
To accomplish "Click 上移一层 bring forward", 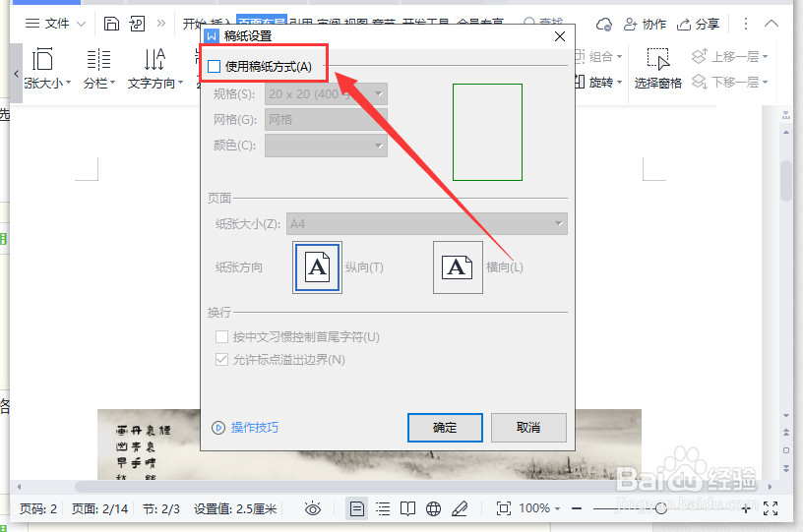I will click(730, 56).
